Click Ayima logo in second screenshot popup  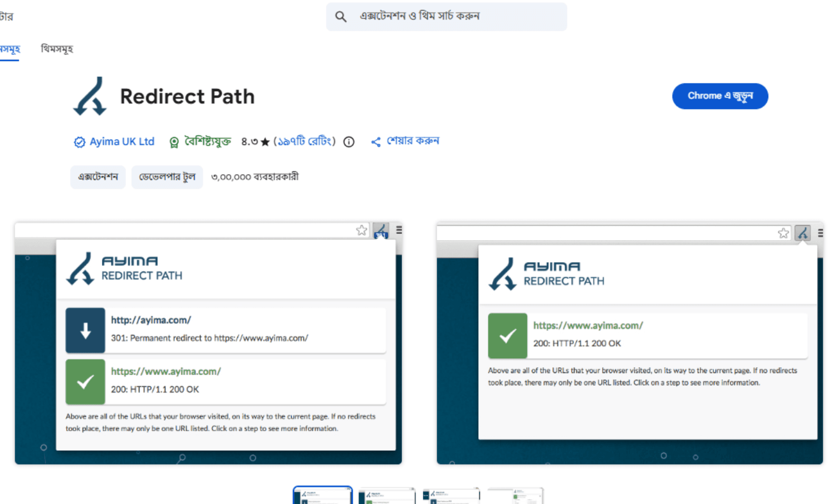[547, 274]
